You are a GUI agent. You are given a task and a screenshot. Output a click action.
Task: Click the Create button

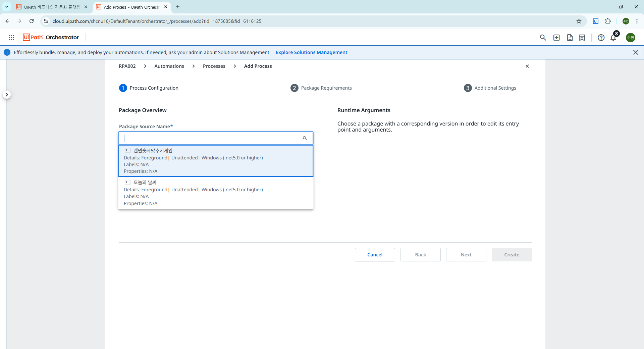pyautogui.click(x=512, y=255)
